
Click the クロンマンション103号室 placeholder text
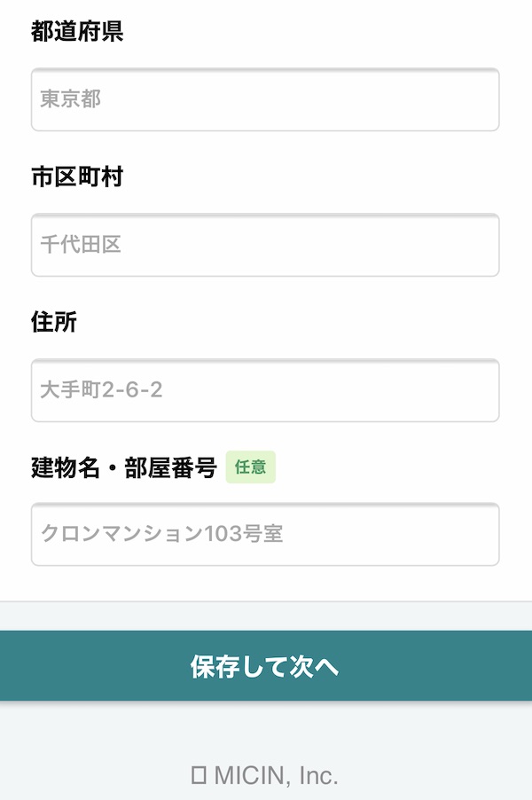point(161,534)
